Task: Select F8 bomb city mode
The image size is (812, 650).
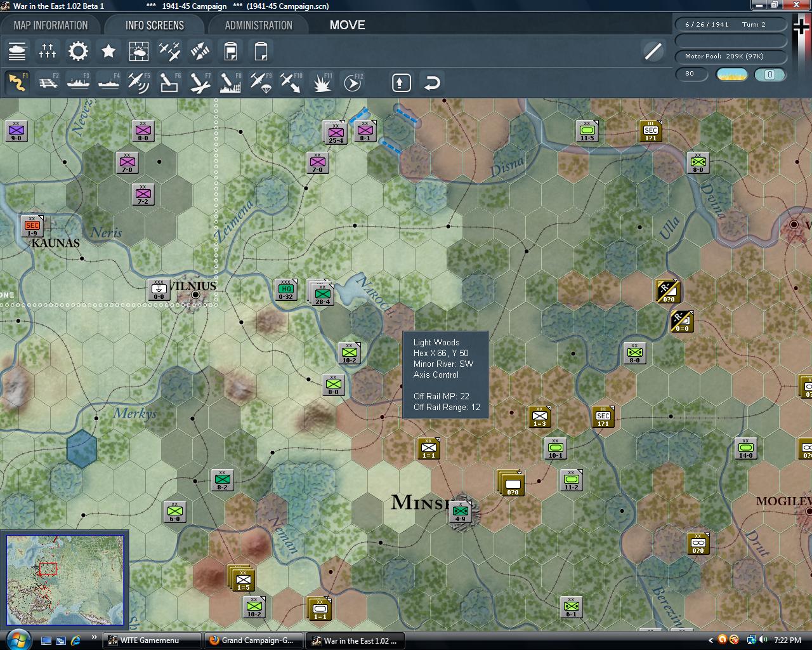Action: (x=230, y=83)
